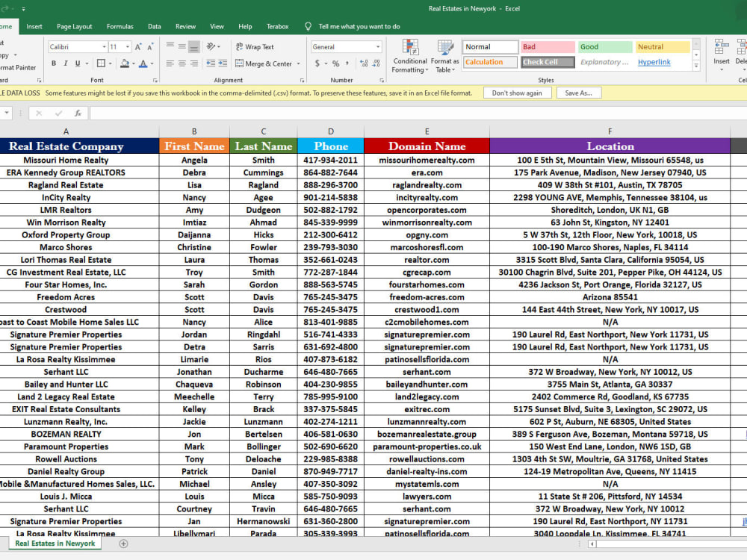Open the View tab
Viewport: 747px width, 560px height.
click(217, 27)
